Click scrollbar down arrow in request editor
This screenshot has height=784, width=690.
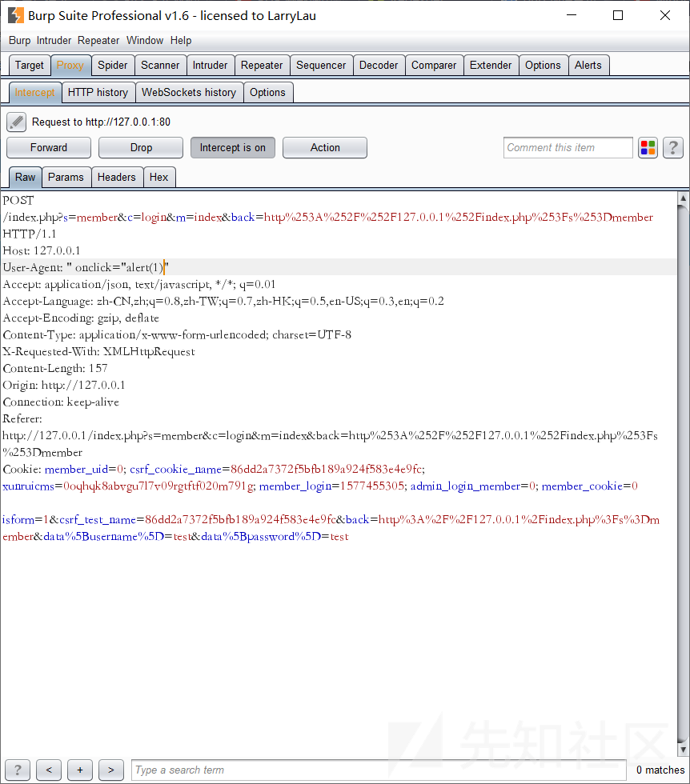(683, 749)
